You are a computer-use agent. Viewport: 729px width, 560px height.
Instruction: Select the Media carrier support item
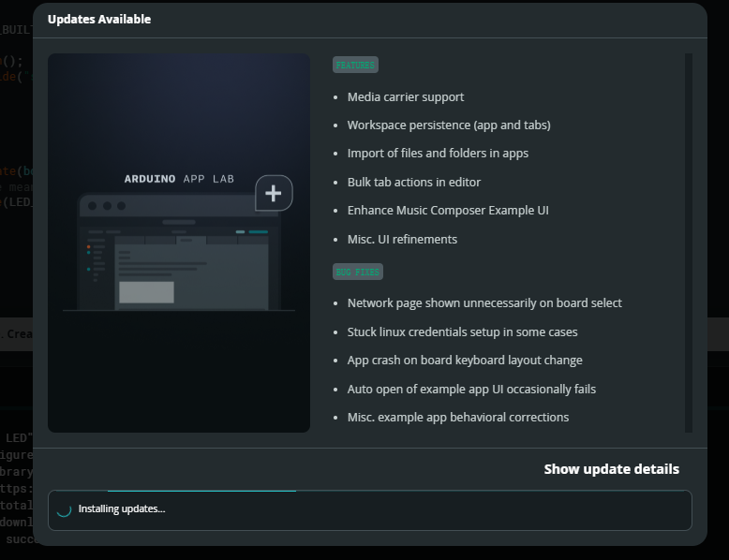406,96
